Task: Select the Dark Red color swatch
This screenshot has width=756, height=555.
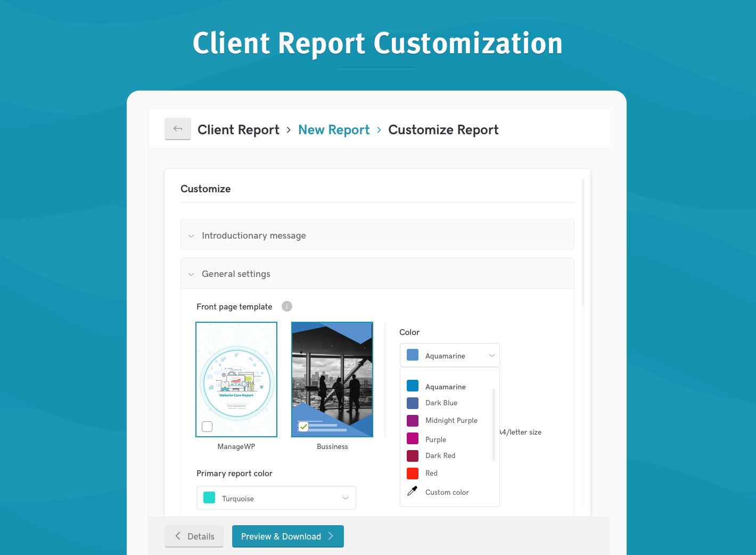Action: click(x=413, y=456)
